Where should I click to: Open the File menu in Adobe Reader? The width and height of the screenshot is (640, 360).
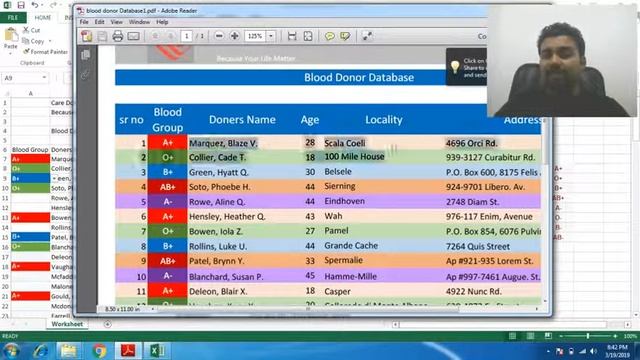[84, 22]
